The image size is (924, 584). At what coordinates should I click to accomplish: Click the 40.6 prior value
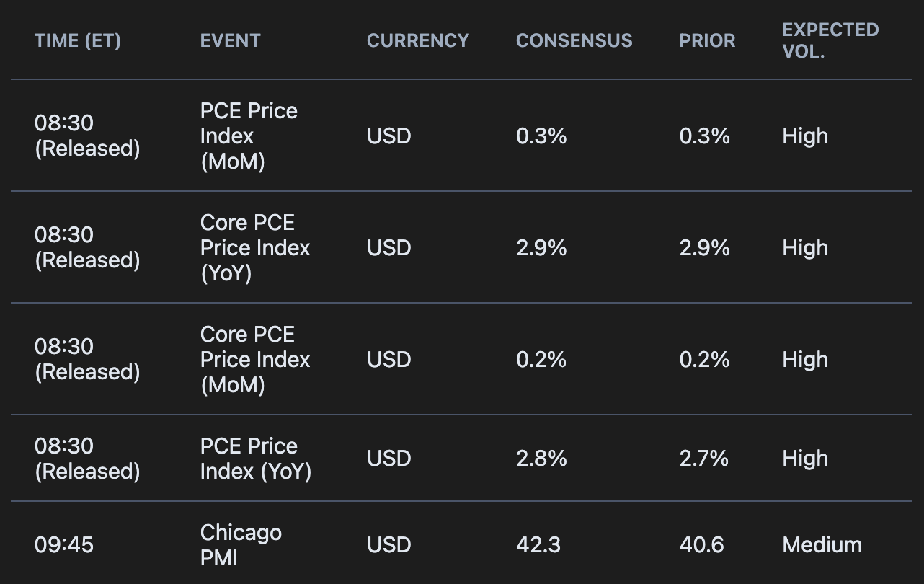tap(701, 544)
